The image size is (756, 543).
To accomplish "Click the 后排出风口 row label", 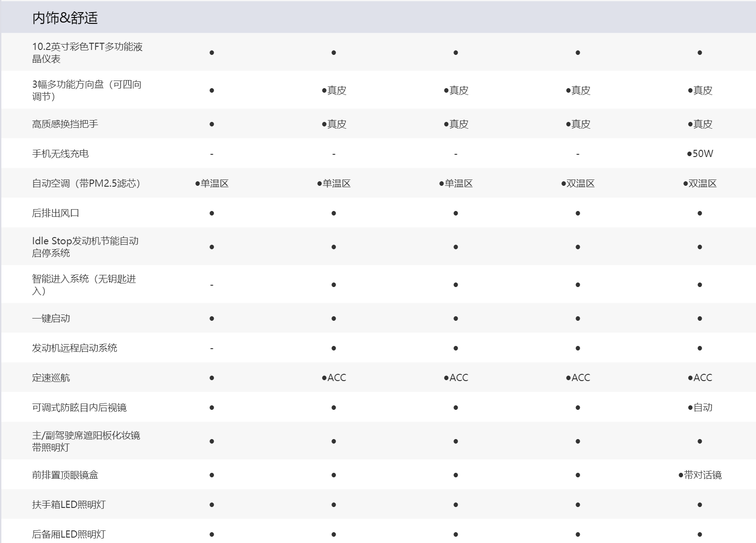I will (55, 213).
